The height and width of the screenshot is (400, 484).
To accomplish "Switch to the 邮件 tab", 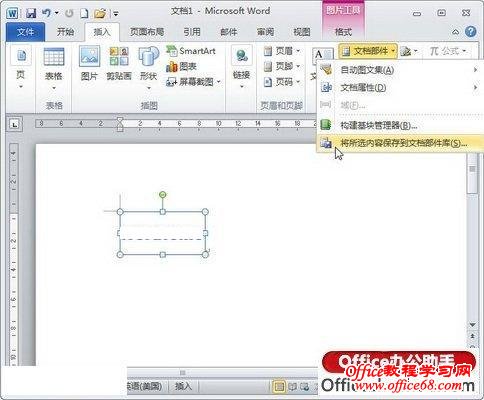I will point(229,32).
